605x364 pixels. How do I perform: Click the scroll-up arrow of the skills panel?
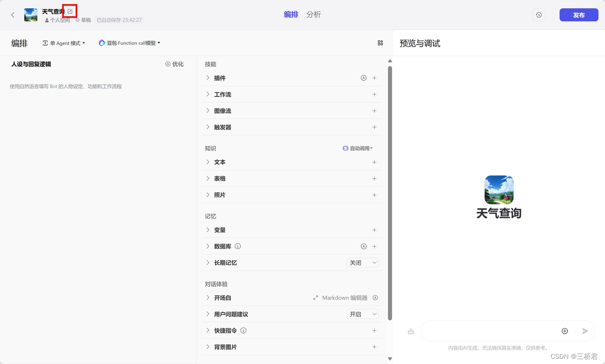390,61
